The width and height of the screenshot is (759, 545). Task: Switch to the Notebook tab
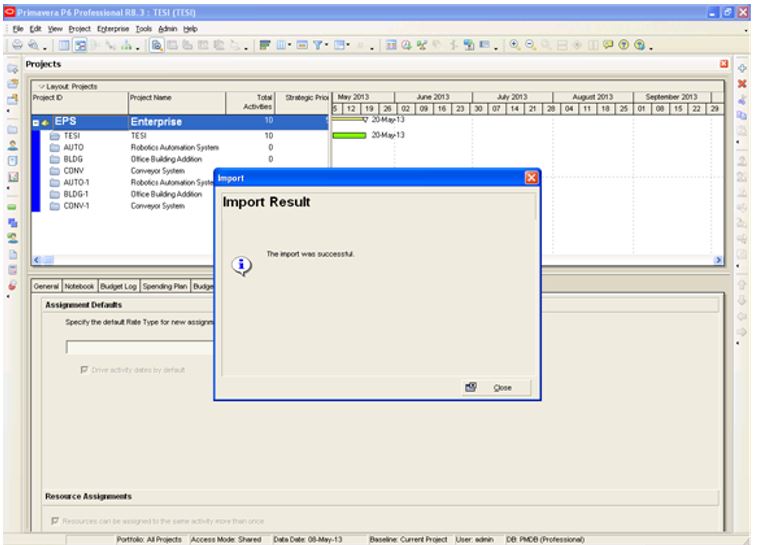coord(85,285)
